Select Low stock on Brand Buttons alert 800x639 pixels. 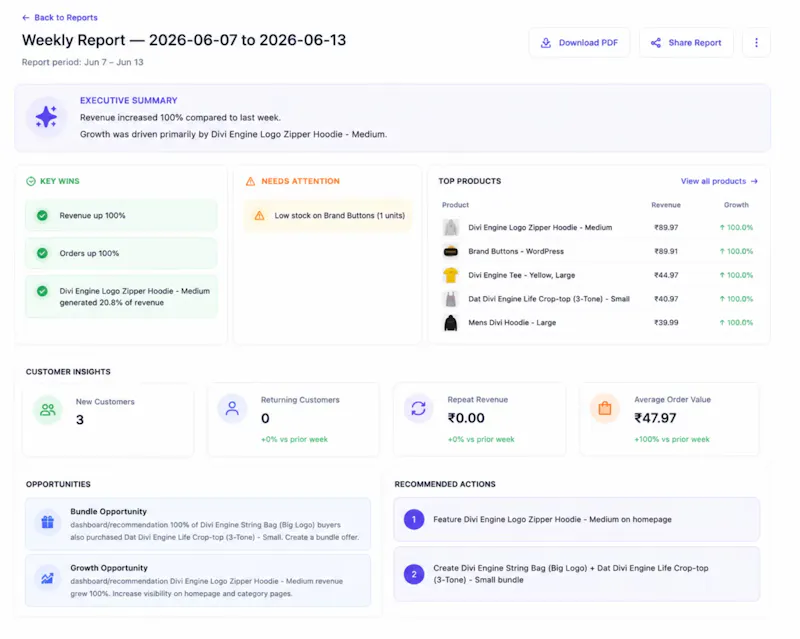[x=328, y=215]
